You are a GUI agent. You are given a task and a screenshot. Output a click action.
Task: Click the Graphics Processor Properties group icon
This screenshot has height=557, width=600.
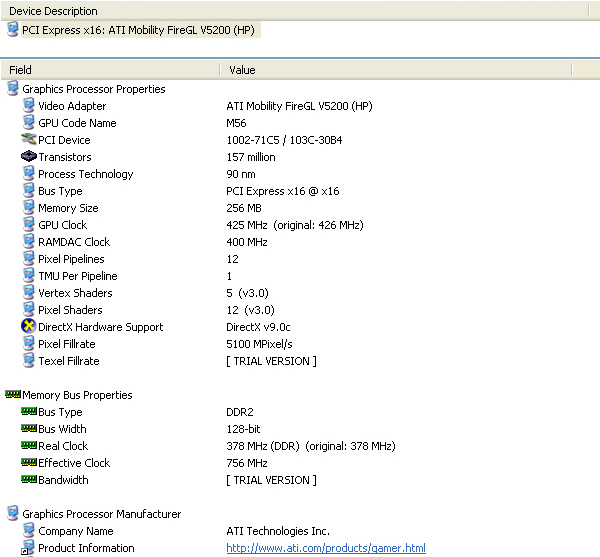[13, 88]
